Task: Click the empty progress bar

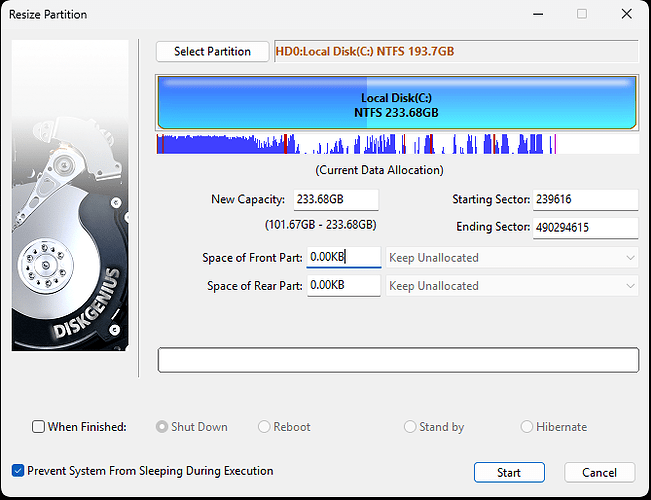Action: 398,360
